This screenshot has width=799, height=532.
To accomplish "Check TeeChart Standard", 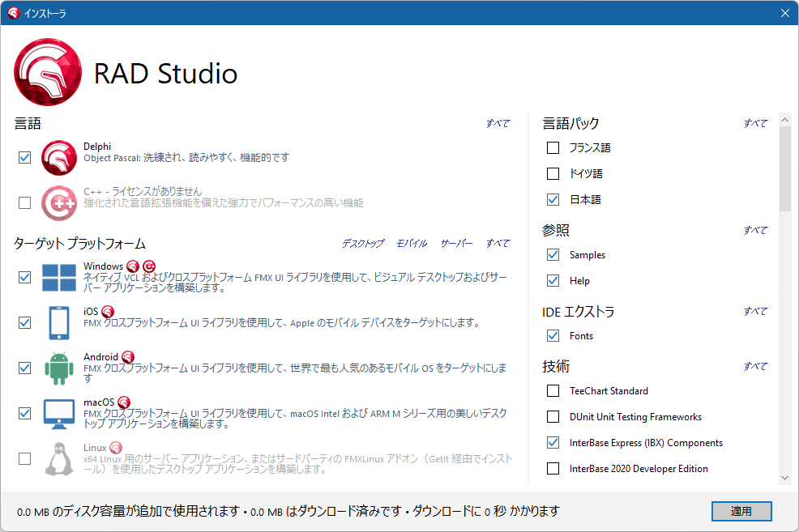I will click(x=553, y=391).
